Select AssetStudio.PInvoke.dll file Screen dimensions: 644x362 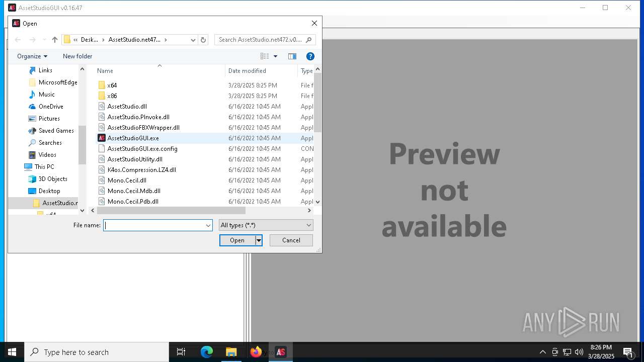(138, 117)
